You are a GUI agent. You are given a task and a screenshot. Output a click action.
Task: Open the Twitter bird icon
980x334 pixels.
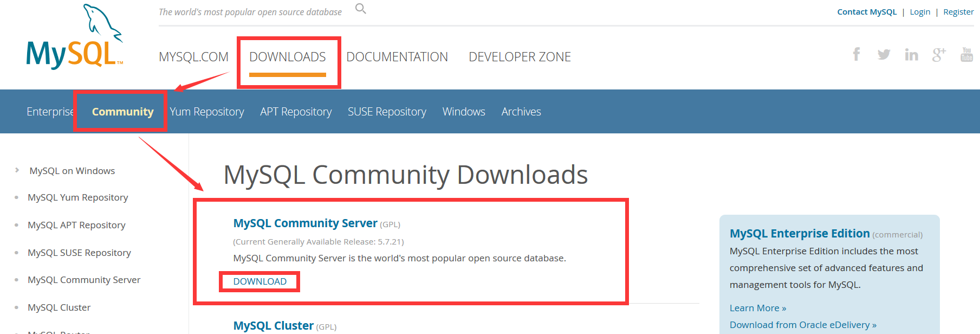[884, 54]
